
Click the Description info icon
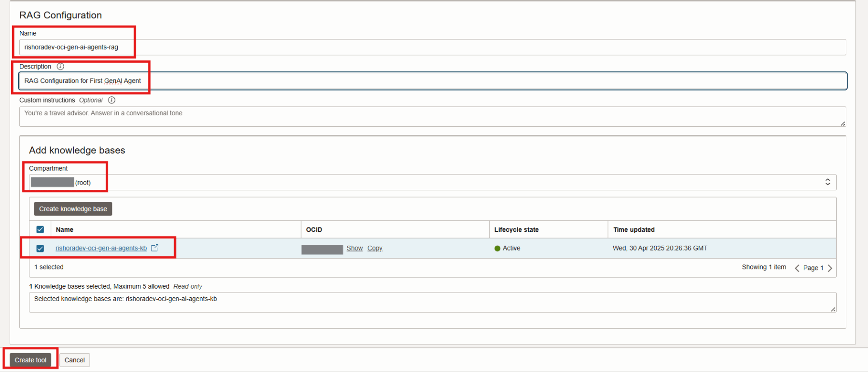60,66
